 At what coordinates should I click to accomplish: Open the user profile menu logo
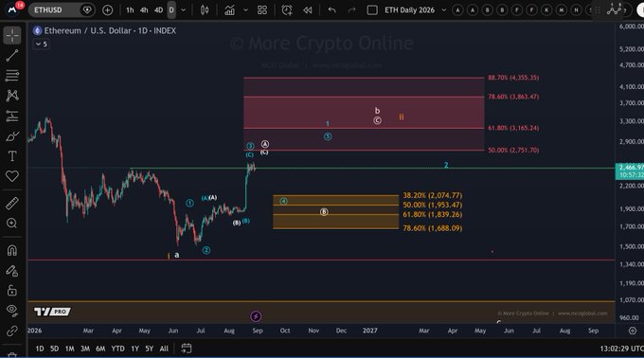tap(12, 9)
